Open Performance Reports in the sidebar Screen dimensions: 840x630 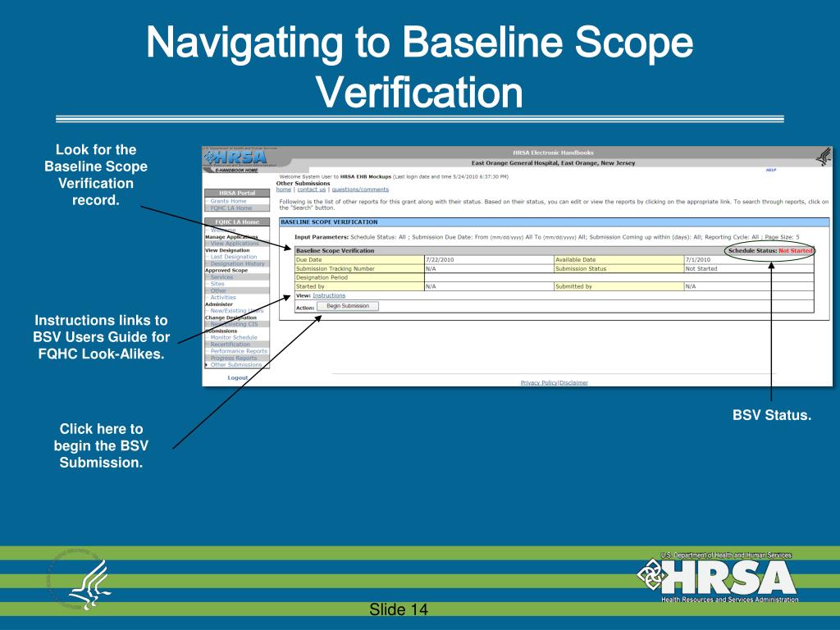point(239,351)
